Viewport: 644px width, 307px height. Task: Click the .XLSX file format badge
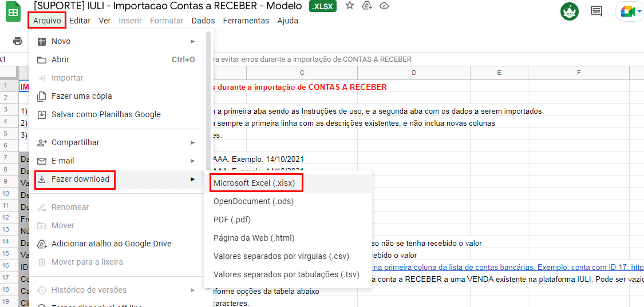[323, 6]
